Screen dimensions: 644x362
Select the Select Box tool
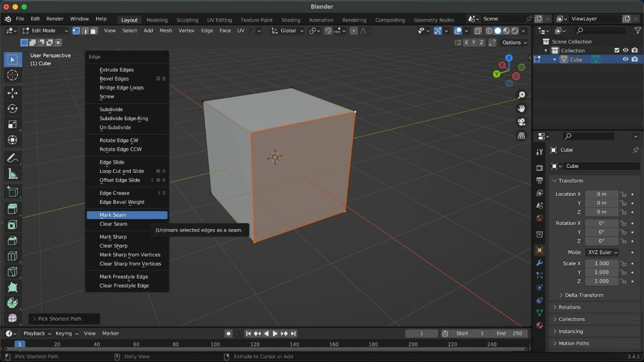click(x=12, y=60)
